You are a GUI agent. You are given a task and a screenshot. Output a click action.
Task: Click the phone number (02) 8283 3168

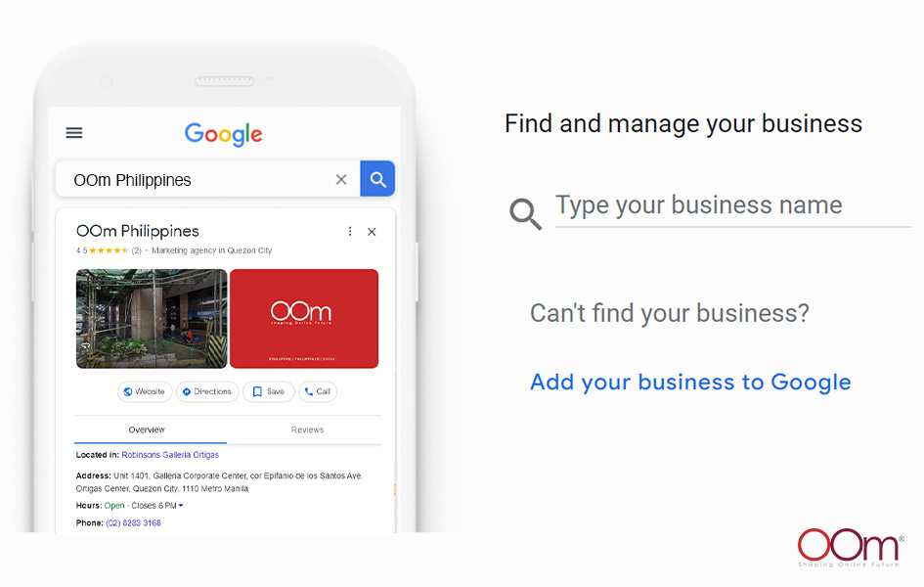[133, 522]
